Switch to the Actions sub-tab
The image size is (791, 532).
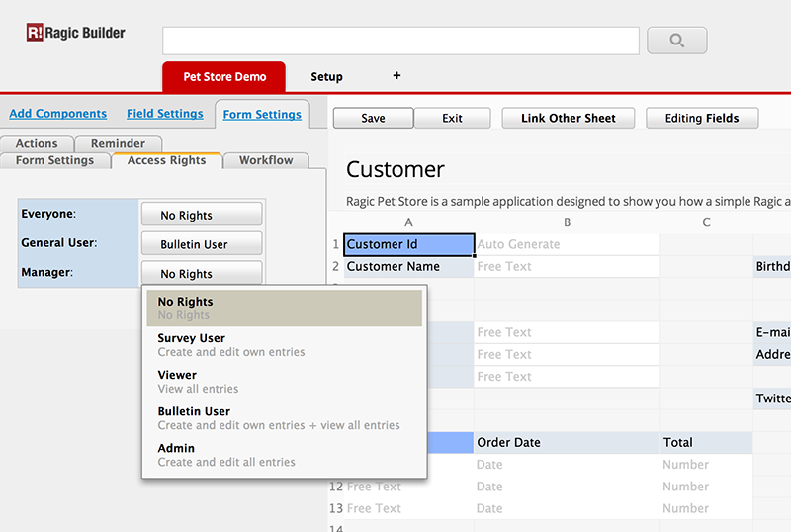tap(37, 143)
